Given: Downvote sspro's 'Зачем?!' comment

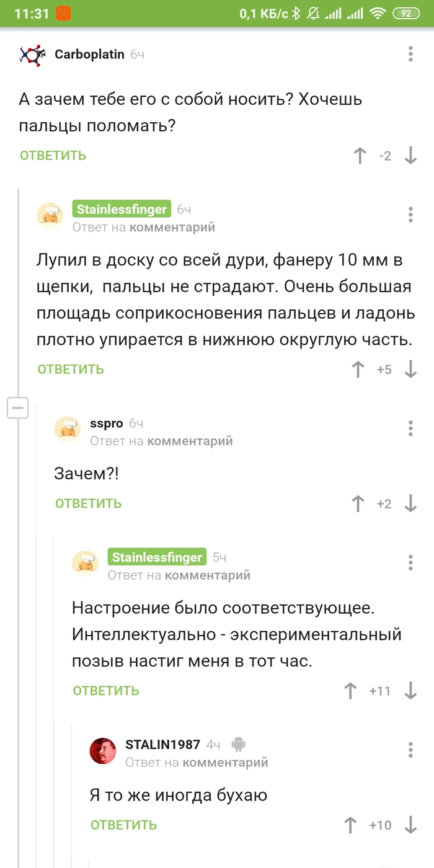Looking at the screenshot, I should pyautogui.click(x=410, y=503).
